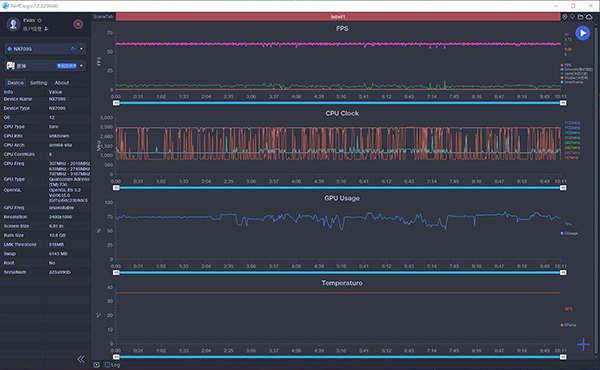Add a chart with the plus icon

[583, 344]
